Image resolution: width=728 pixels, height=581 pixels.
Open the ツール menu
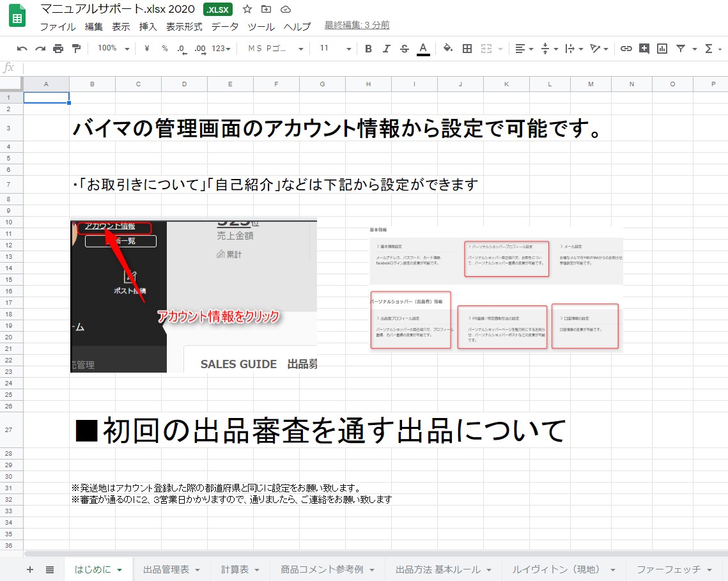261,26
